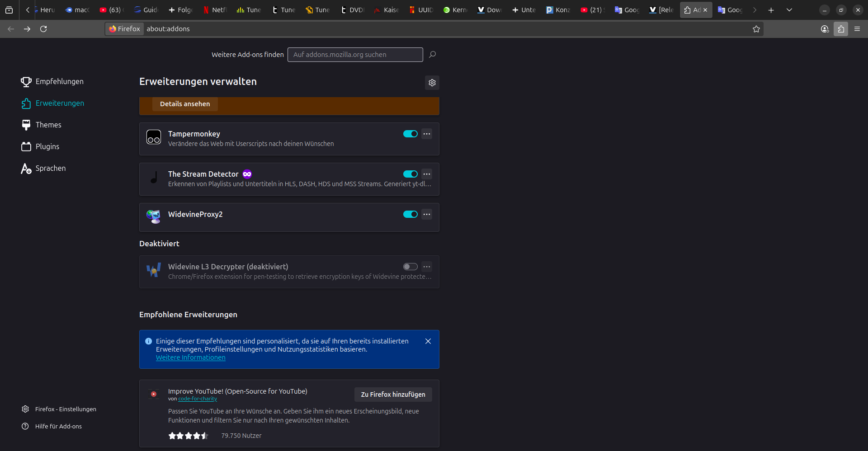
Task: Reload the current page
Action: click(43, 29)
